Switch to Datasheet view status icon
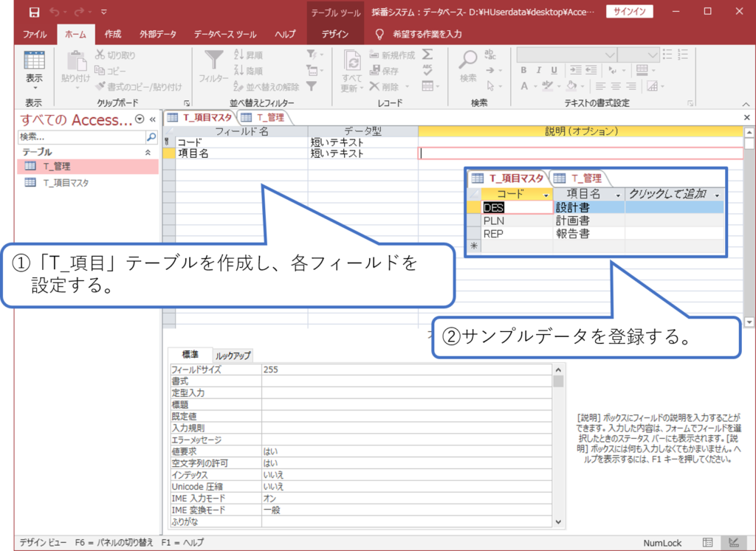Viewport: 756px width, 551px height. point(707,542)
